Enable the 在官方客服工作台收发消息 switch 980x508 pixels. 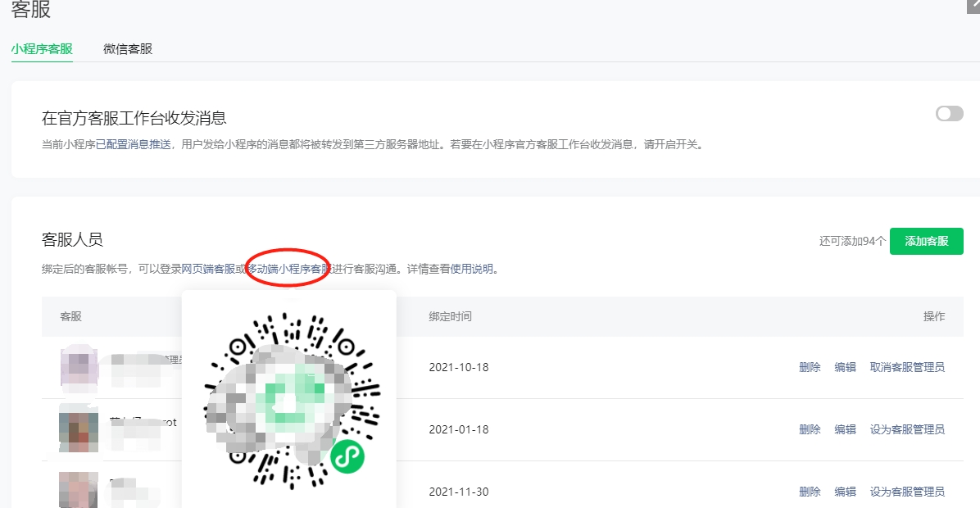point(949,114)
